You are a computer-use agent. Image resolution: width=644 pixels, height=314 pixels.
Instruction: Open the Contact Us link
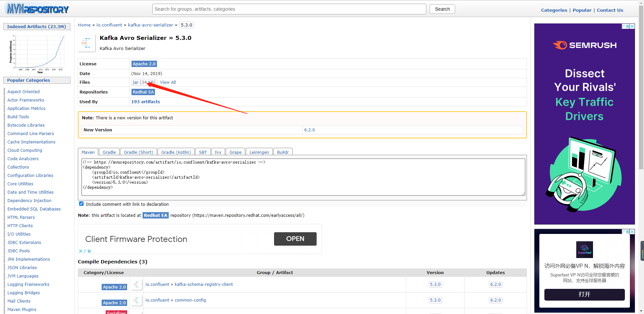click(x=610, y=10)
